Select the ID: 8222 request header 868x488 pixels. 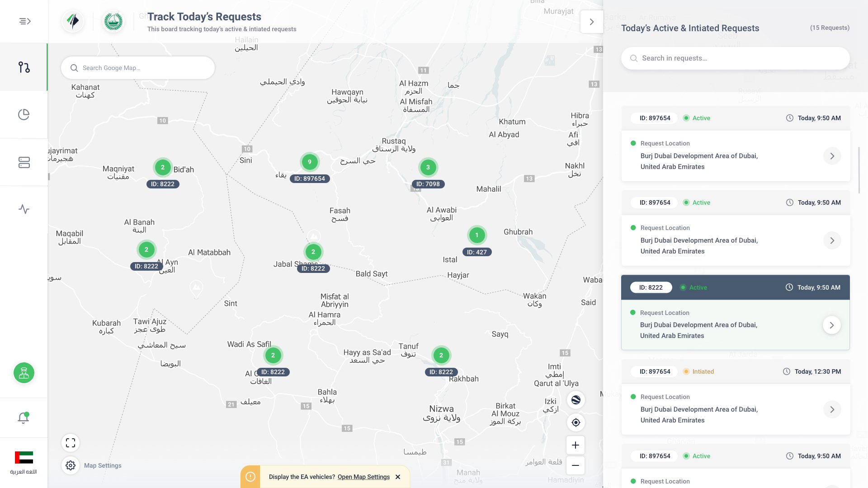click(x=736, y=287)
